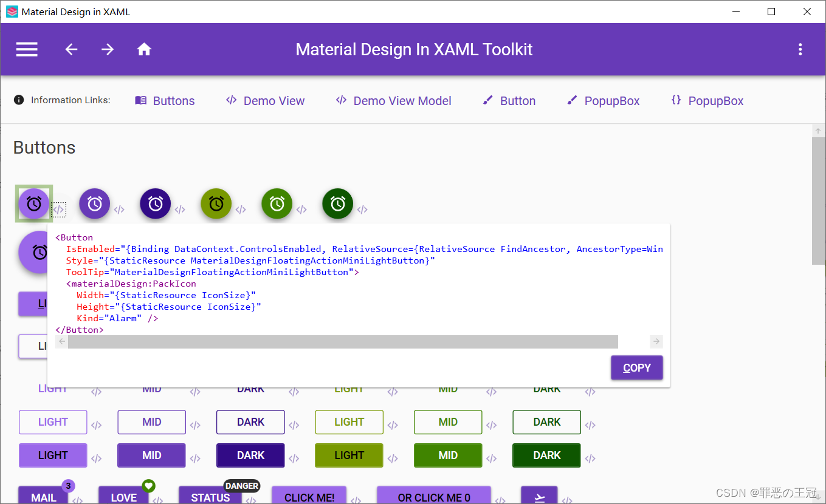
Task: Go forward with the right arrow
Action: tap(108, 50)
